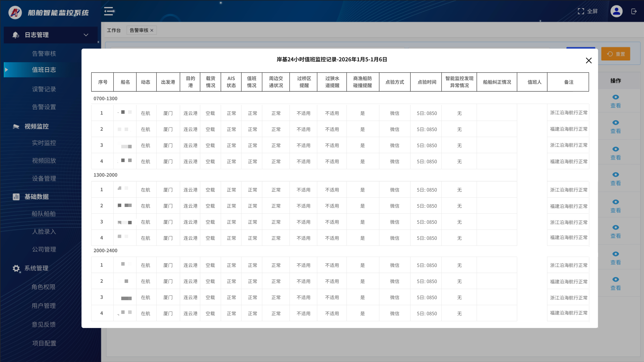Close the 告警审核 tab with its x

[152, 31]
